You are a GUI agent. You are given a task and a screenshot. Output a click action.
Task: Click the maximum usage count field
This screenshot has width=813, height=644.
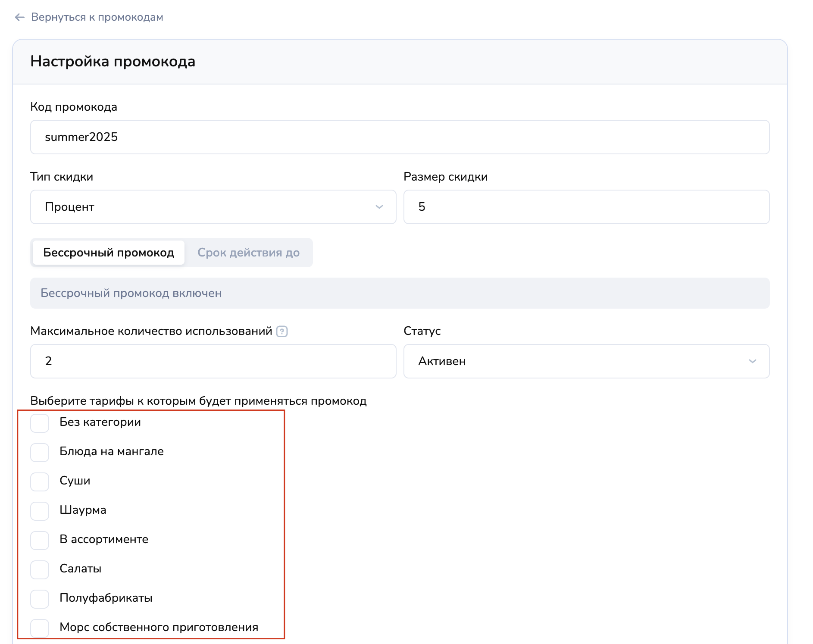[x=213, y=361]
